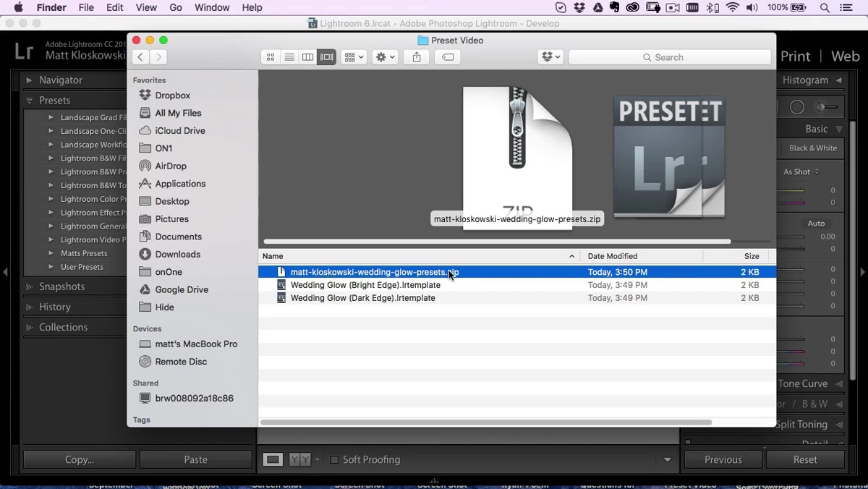
Task: Open Downloads in sidebar
Action: click(x=177, y=255)
